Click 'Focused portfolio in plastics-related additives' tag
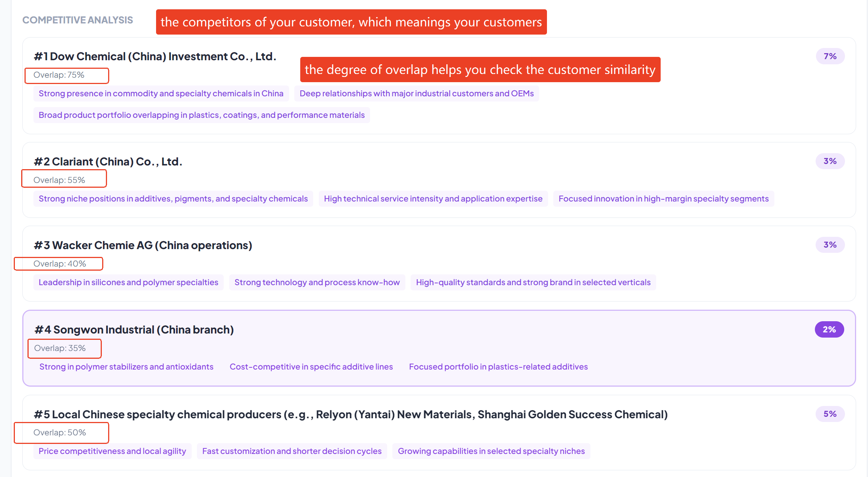This screenshot has width=868, height=477. 498,367
